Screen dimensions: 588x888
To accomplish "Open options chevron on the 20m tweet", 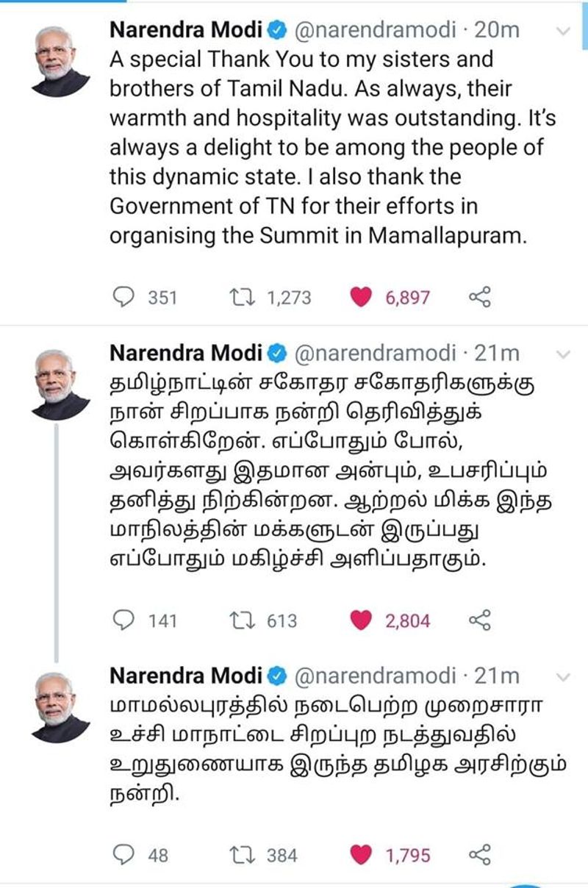I will (x=562, y=31).
